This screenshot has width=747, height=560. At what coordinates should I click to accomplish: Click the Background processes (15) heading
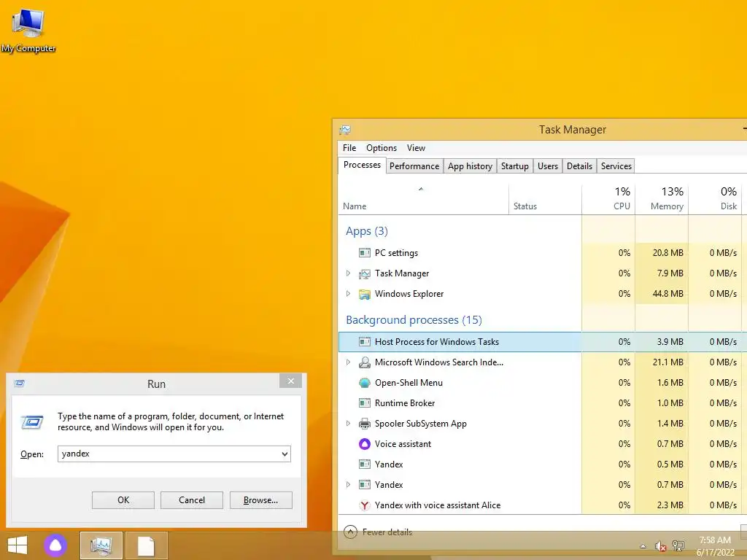click(414, 320)
